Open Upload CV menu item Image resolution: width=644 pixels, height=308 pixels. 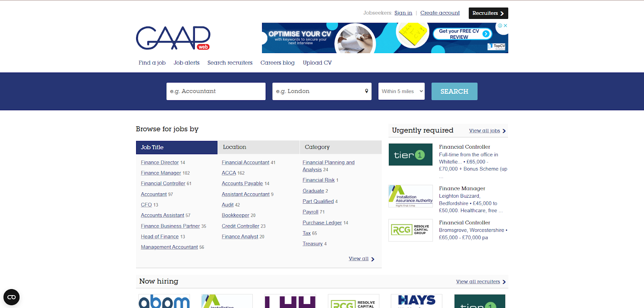tap(317, 63)
